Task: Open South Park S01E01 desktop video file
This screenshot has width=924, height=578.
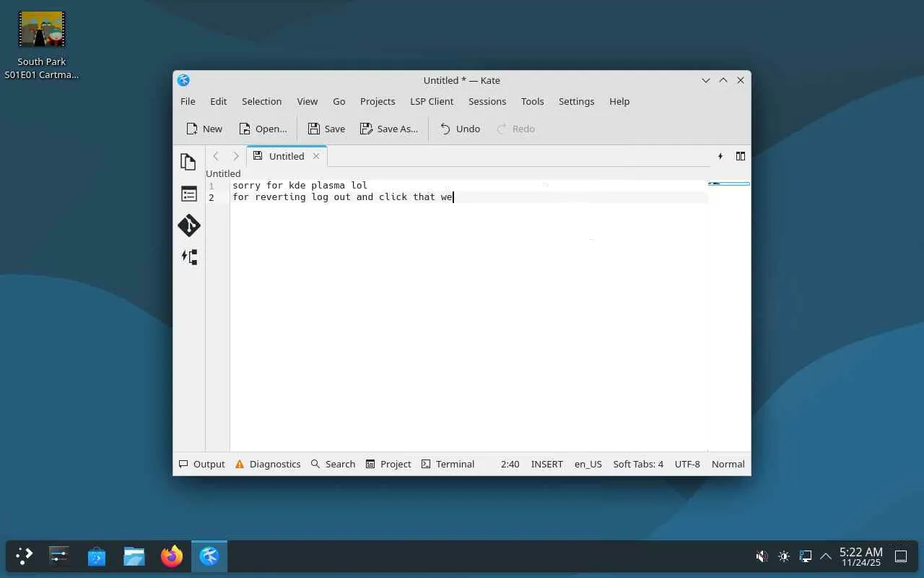Action: 42,45
